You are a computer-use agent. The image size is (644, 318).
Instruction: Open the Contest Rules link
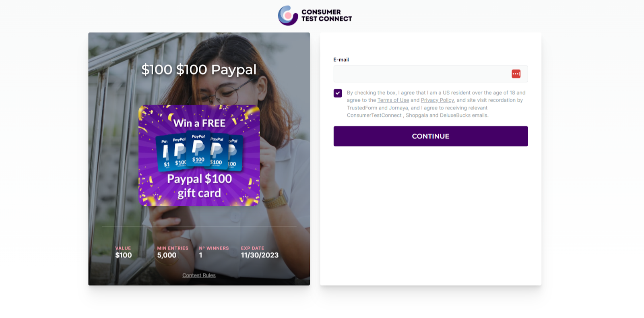(x=199, y=275)
